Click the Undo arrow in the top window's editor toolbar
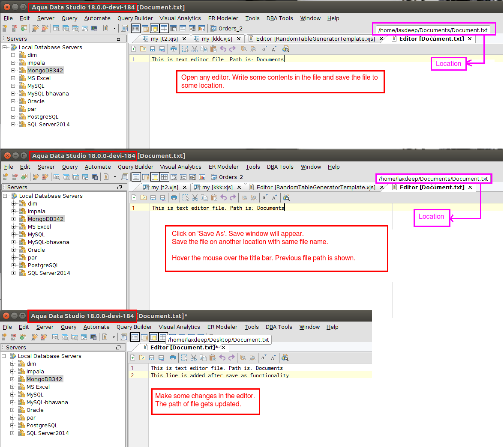 [x=223, y=49]
